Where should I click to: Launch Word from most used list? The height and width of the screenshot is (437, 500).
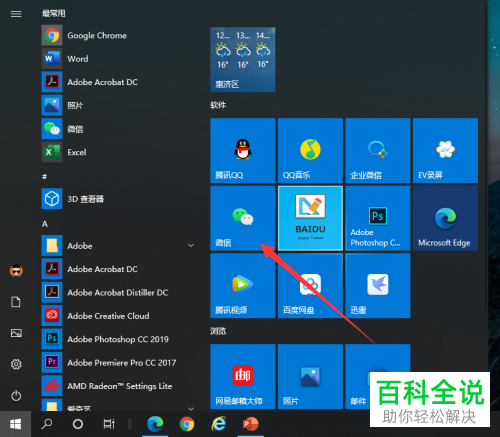[118, 59]
